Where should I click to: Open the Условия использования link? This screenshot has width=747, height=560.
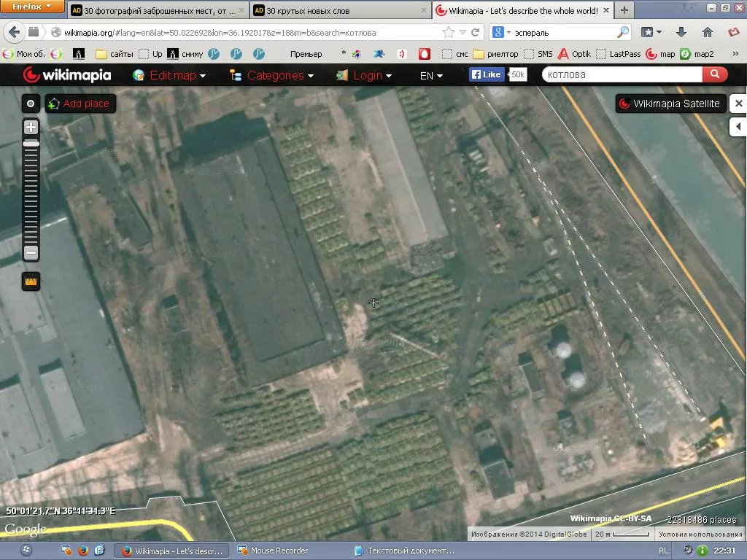(x=700, y=534)
